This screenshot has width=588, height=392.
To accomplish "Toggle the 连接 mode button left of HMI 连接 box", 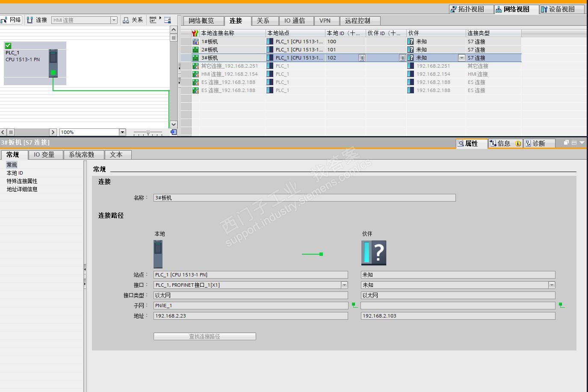I will 37,20.
